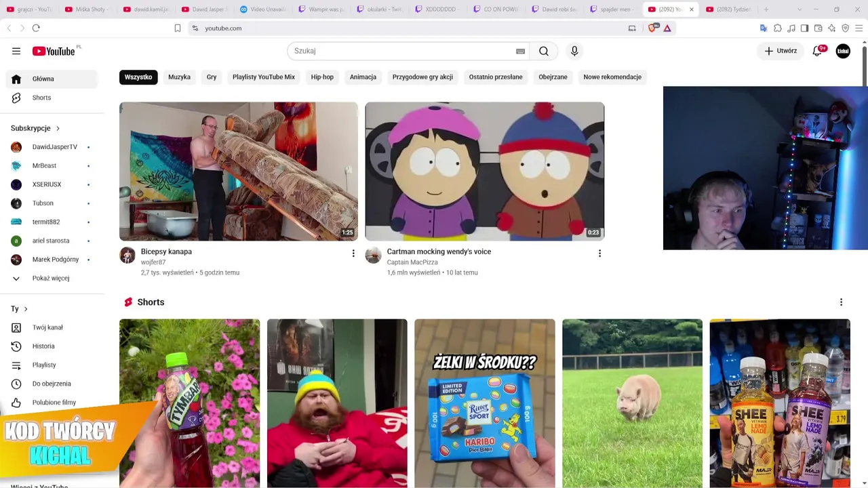868x488 pixels.
Task: Expand the Ty section
Action: [19, 309]
